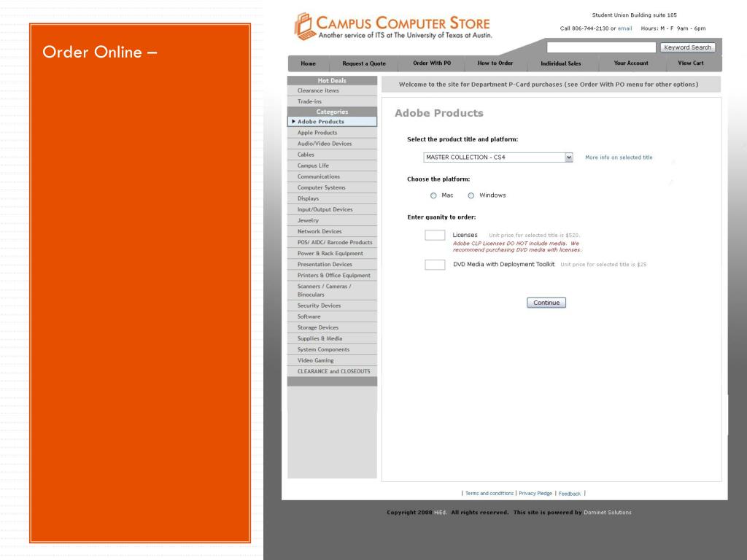747x560 pixels.
Task: Select Software category
Action: (x=332, y=316)
